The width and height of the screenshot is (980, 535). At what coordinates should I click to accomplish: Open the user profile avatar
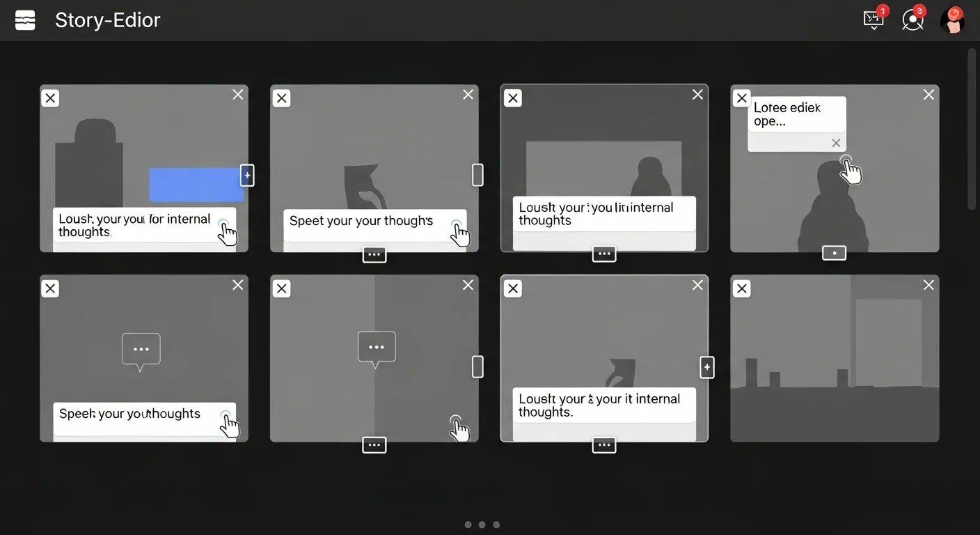[952, 20]
